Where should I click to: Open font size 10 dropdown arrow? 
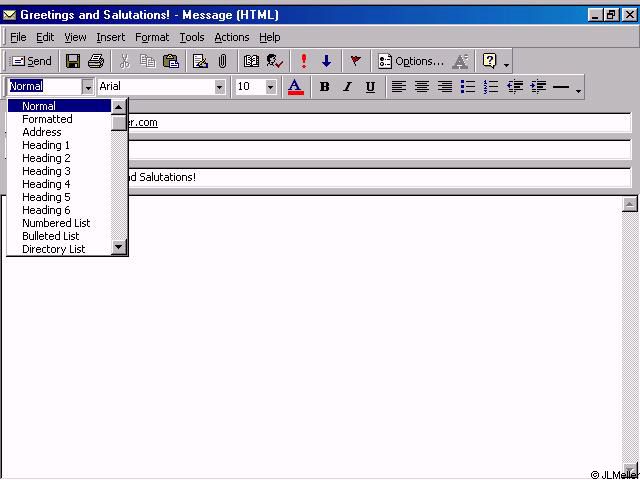click(271, 87)
